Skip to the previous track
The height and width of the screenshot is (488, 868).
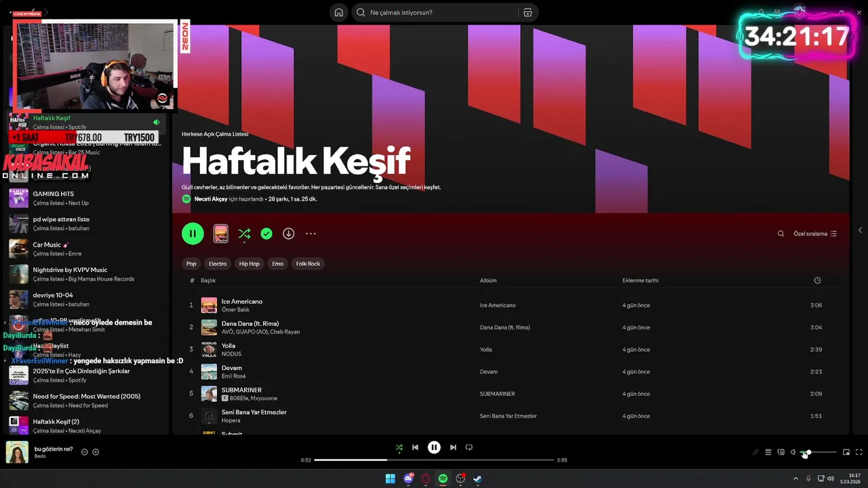point(415,447)
